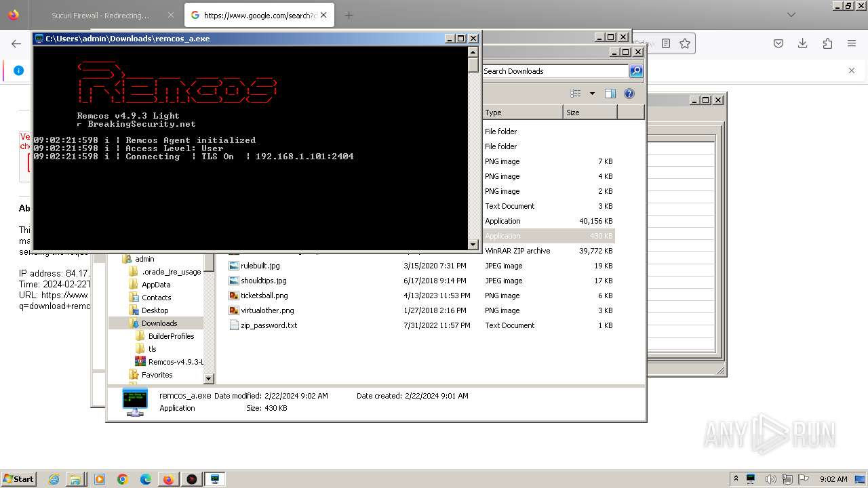Open Action Center flag tray icon
This screenshot has width=868, height=488.
(803, 479)
